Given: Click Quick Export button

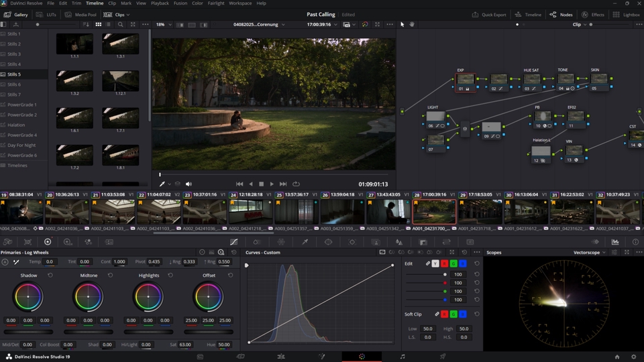Looking at the screenshot, I should (489, 14).
